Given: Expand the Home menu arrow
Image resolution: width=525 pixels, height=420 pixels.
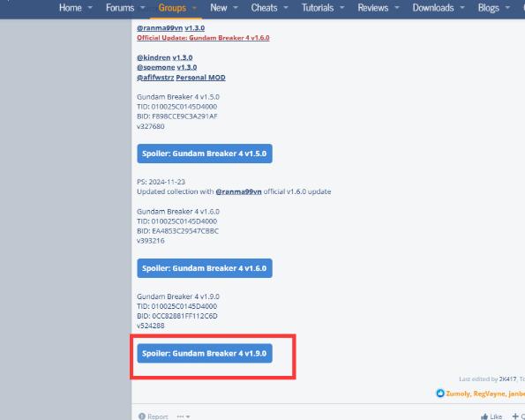Looking at the screenshot, I should coord(90,8).
